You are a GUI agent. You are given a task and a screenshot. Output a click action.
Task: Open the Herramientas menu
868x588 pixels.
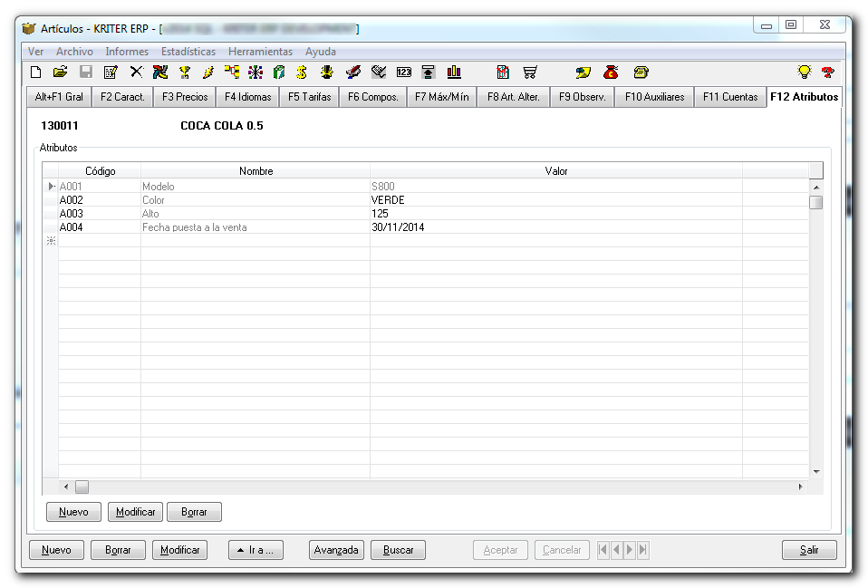click(x=260, y=52)
